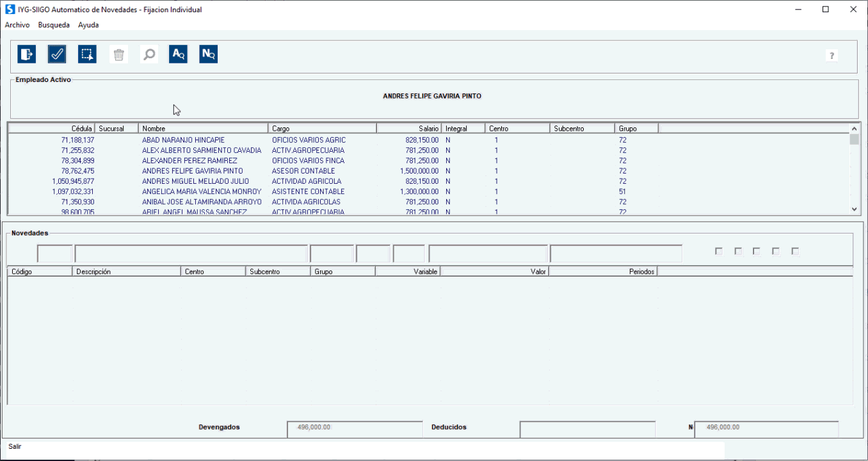Click the Salario column header
868x461 pixels.
coord(408,129)
